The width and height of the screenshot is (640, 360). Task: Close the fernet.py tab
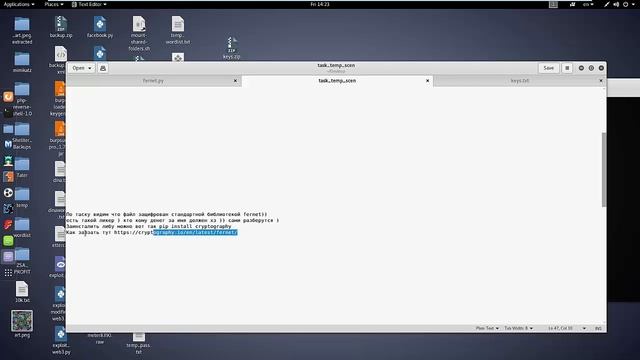[235, 81]
